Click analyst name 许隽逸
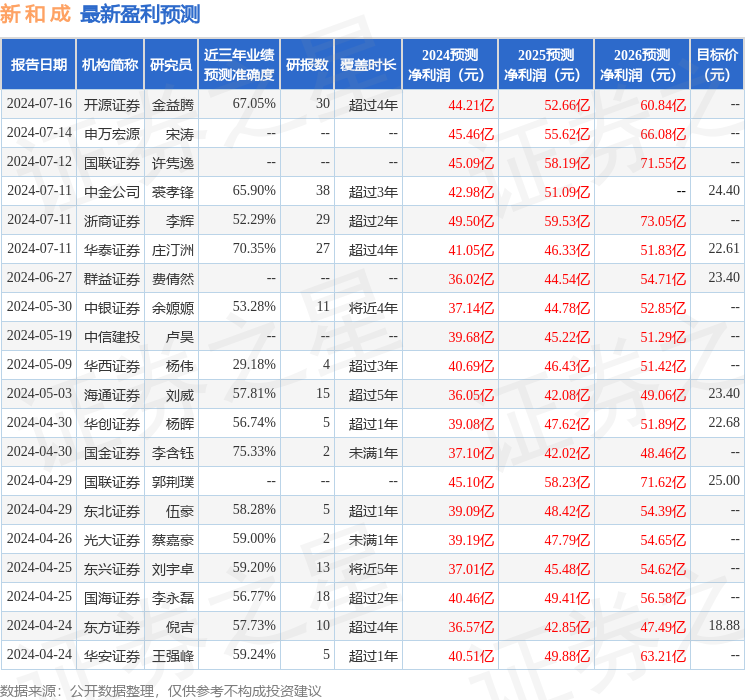Screen dimensions: 745x700 pyautogui.click(x=173, y=163)
